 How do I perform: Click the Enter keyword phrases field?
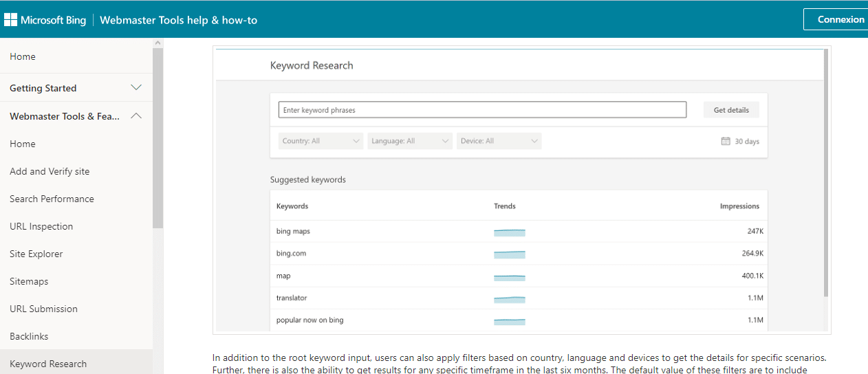[x=482, y=110]
